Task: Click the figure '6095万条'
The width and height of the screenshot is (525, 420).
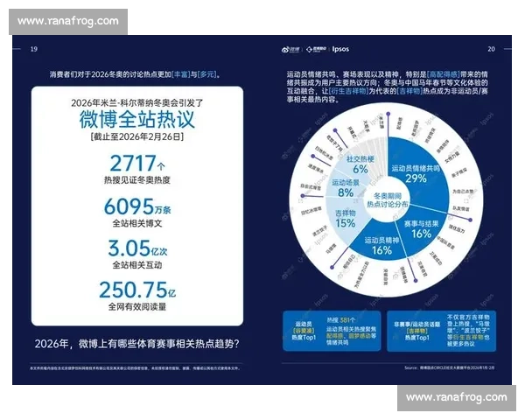Action: (137, 206)
